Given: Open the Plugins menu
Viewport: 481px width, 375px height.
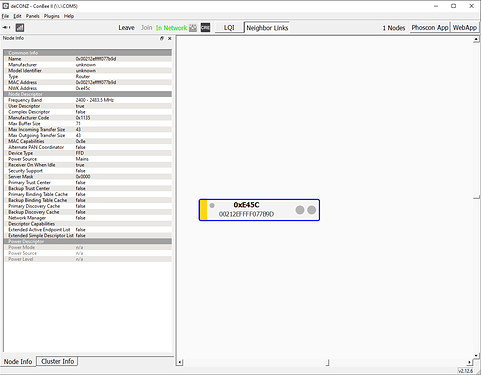Looking at the screenshot, I should coord(52,16).
